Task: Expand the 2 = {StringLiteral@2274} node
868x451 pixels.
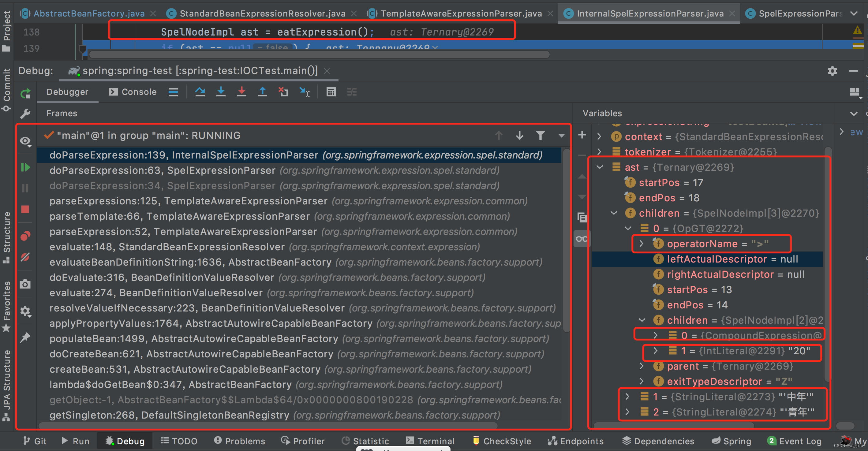Action: click(x=627, y=412)
